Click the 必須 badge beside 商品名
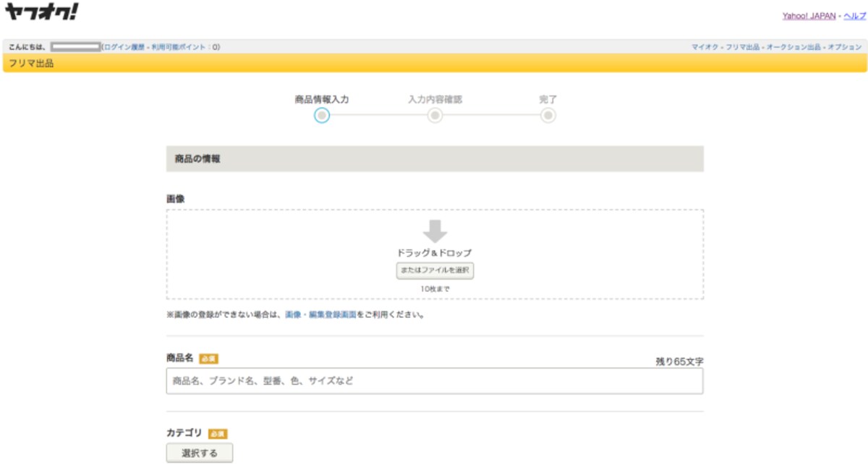 [x=208, y=358]
